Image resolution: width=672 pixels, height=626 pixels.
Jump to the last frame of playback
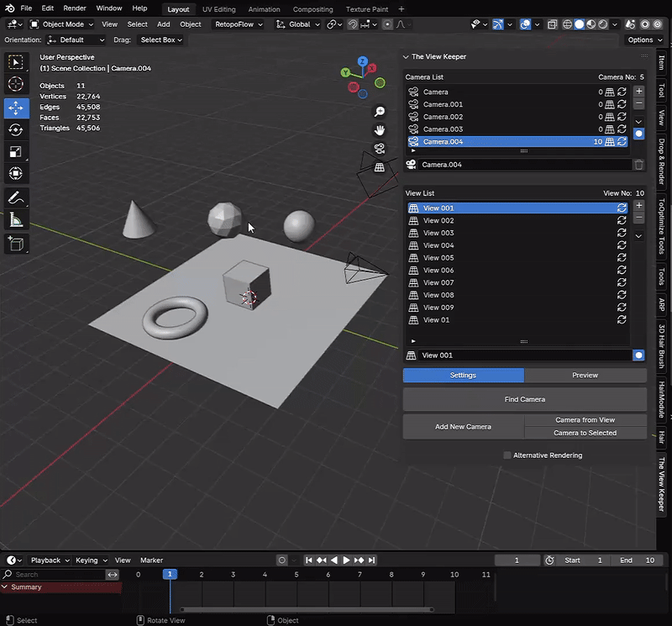click(x=371, y=560)
